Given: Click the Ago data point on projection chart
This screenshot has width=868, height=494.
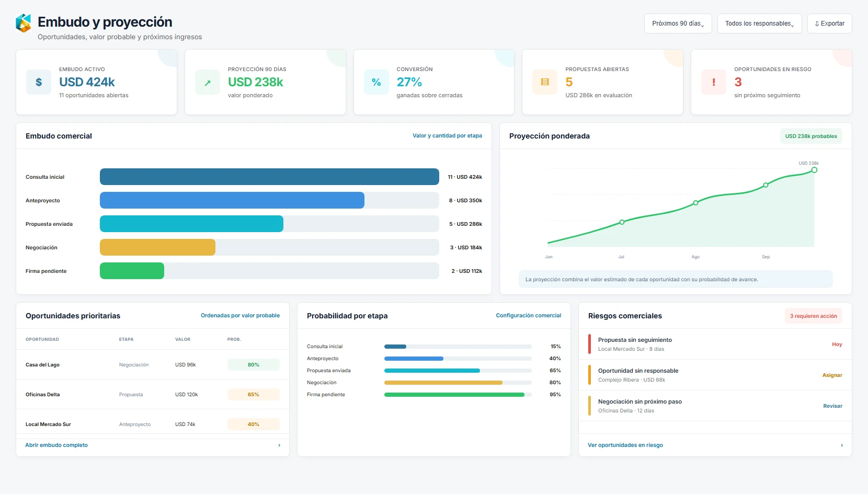Looking at the screenshot, I should pos(695,203).
